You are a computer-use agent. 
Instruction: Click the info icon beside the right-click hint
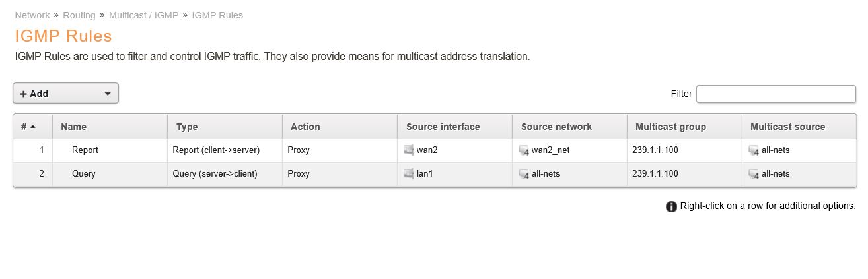(x=671, y=206)
